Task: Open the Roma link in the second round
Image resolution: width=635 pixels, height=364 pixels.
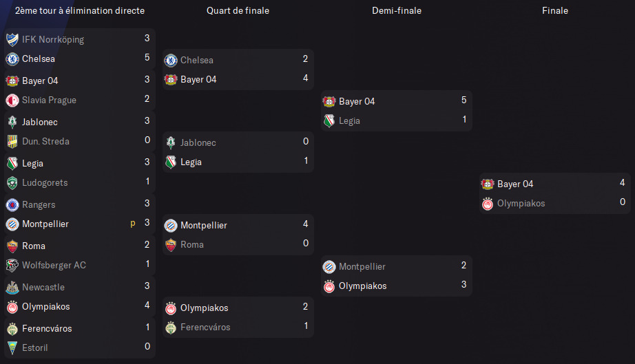Action: pos(34,246)
